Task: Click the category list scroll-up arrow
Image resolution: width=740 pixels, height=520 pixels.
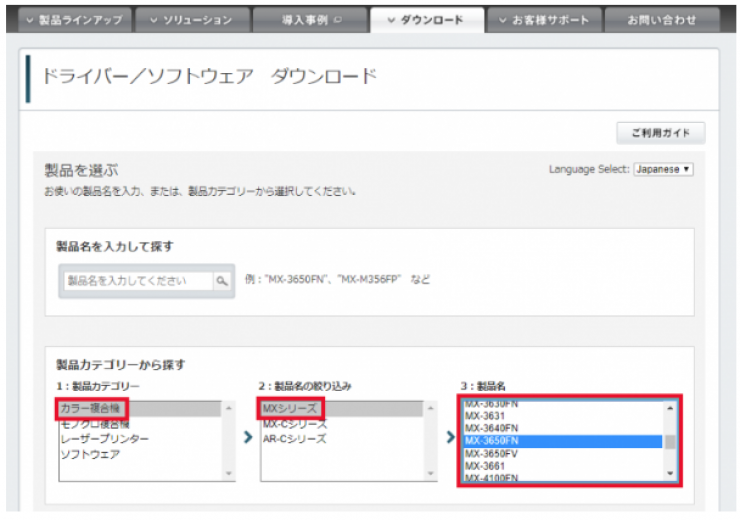Action: point(228,408)
